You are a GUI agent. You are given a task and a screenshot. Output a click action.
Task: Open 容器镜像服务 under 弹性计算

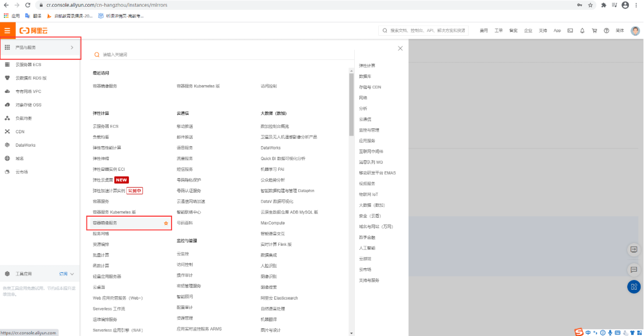coord(105,223)
